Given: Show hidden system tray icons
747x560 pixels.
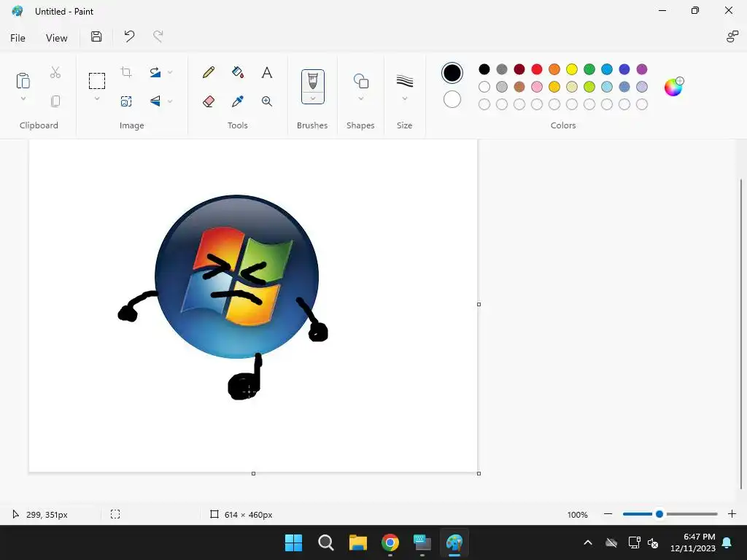Looking at the screenshot, I should (588, 542).
